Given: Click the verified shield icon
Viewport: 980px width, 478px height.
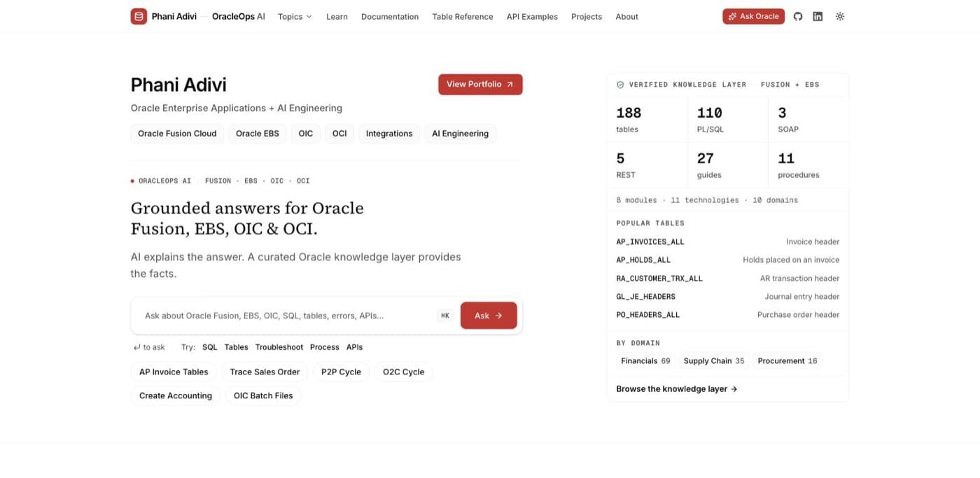Looking at the screenshot, I should click(x=620, y=85).
